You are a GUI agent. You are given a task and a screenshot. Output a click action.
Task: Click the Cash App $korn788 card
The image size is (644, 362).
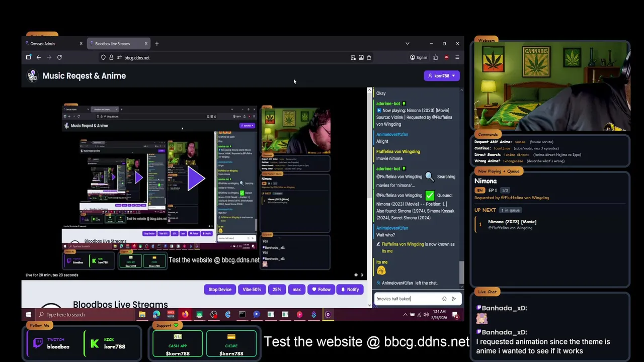click(x=178, y=344)
